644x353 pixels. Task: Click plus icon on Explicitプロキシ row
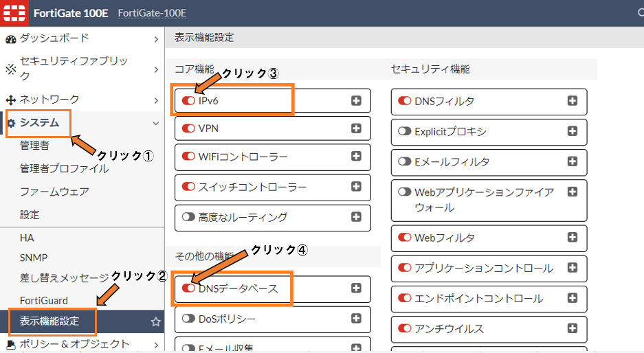tap(572, 131)
